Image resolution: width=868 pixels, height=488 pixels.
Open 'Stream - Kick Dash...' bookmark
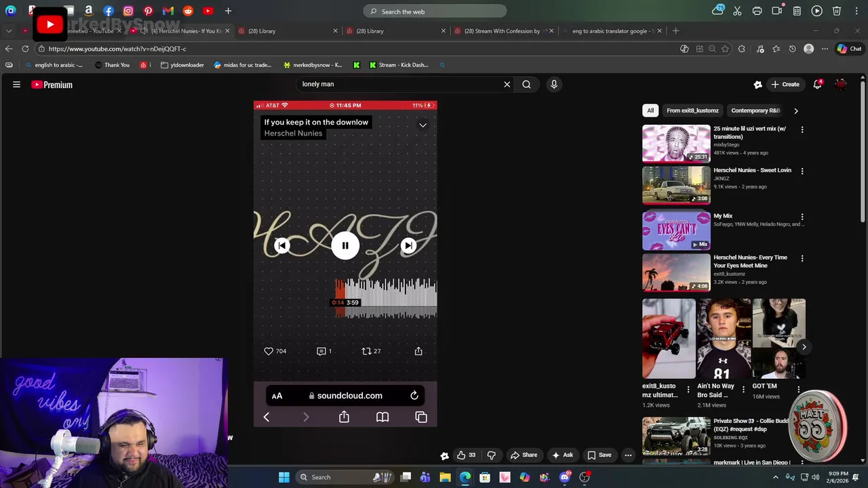tap(399, 65)
